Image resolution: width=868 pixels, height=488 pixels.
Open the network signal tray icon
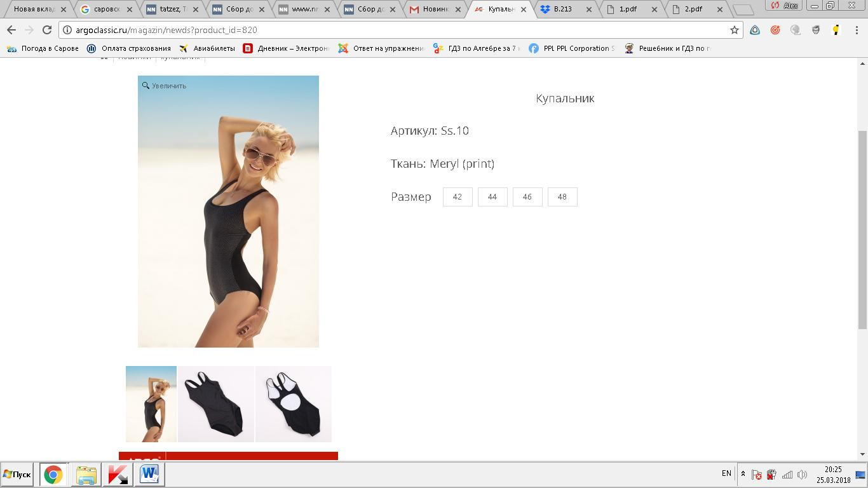[787, 475]
